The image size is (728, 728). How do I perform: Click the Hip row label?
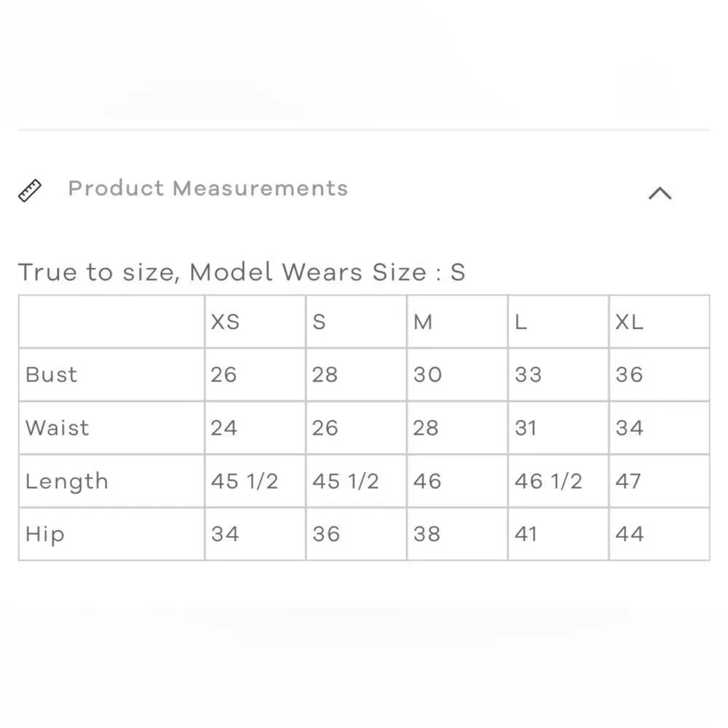coord(44,534)
